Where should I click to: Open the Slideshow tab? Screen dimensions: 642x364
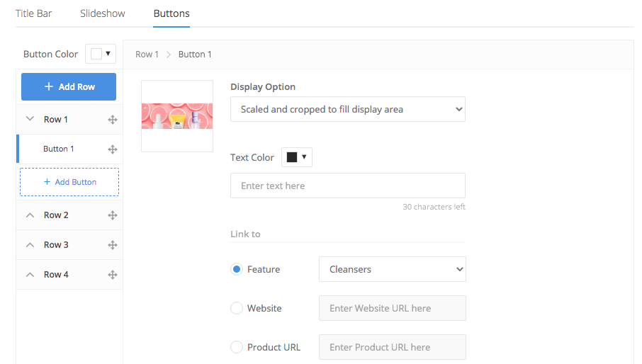coord(103,13)
